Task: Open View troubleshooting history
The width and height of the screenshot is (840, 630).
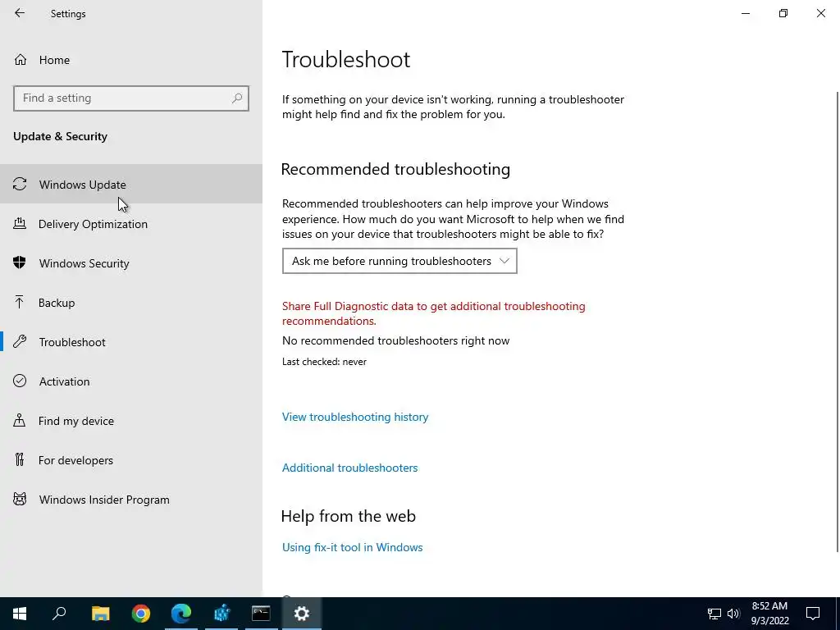Action: point(355,417)
